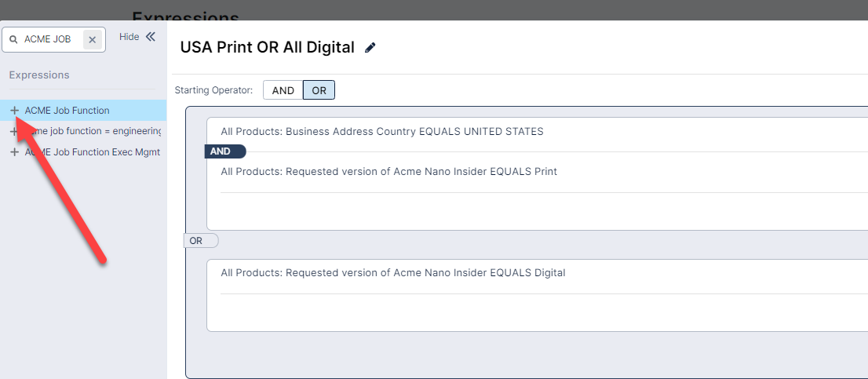The height and width of the screenshot is (379, 868).
Task: Click plus icon next to engineering expression
Action: pos(14,132)
